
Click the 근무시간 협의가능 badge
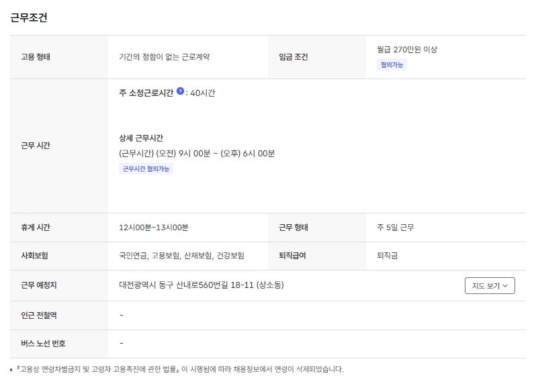146,169
